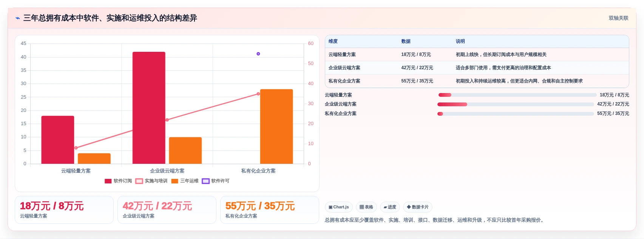Click the orange 三年运维 bar for 云端轻量方案
This screenshot has width=644, height=239.
click(x=94, y=158)
